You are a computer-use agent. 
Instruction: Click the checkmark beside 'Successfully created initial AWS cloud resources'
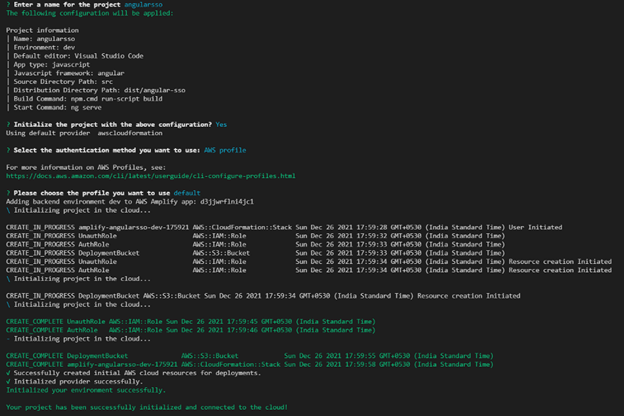[9, 372]
